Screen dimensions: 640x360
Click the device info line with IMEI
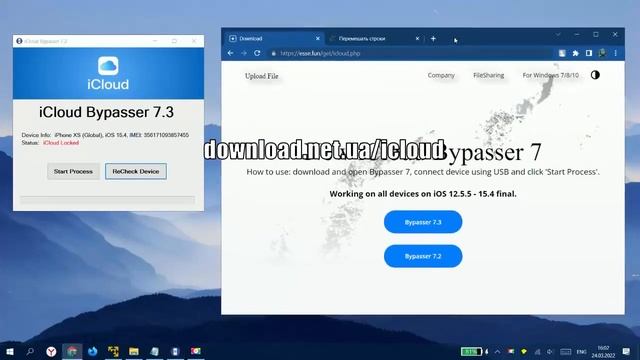point(105,135)
